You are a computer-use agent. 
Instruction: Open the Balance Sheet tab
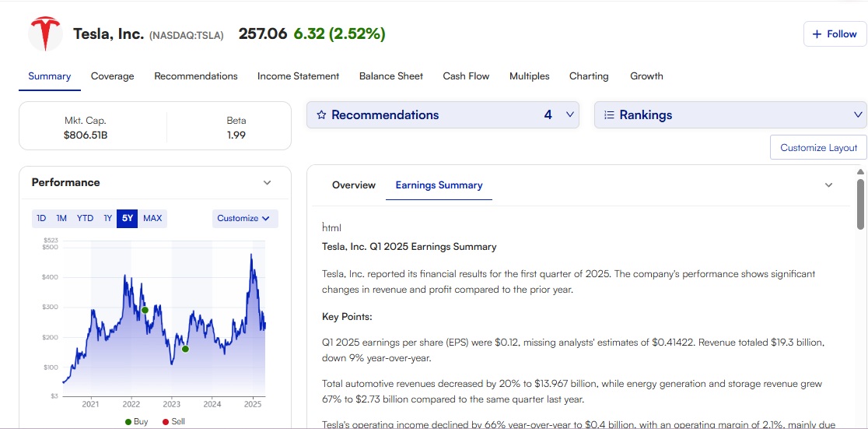point(390,76)
